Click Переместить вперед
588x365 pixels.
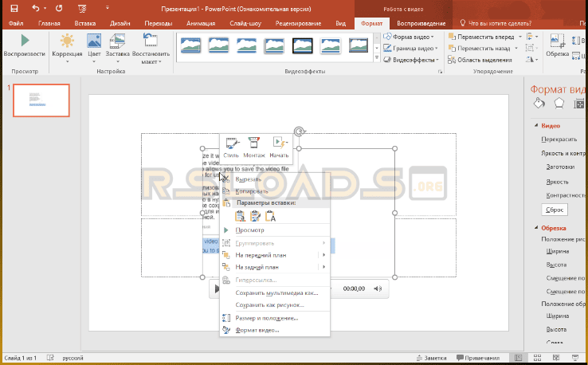481,37
